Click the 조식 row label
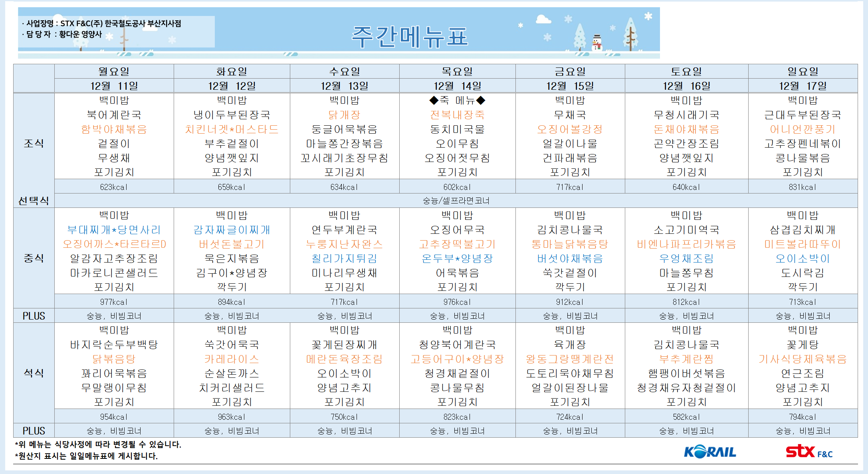 (34, 143)
